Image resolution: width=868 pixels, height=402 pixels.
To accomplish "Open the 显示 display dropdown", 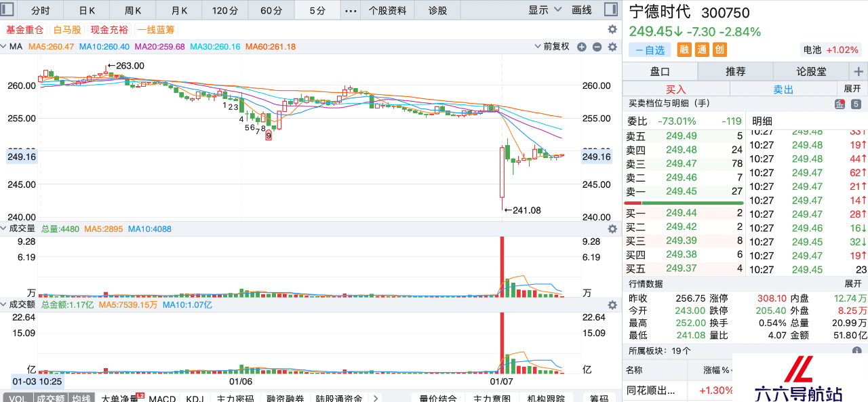I will point(545,10).
